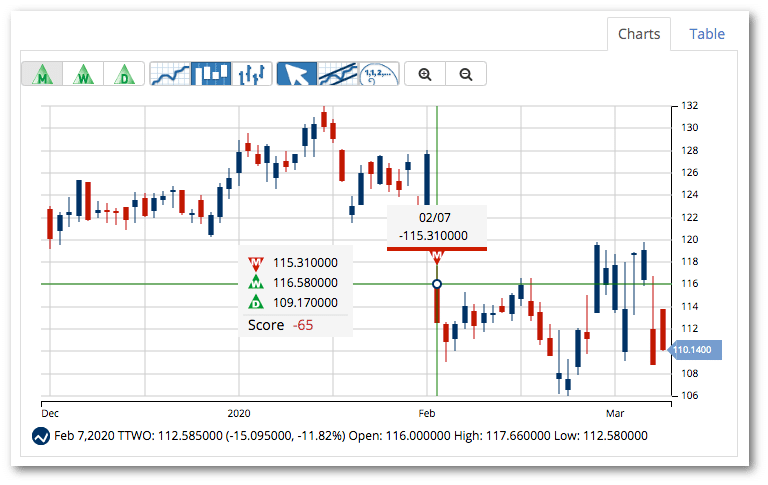The image size is (768, 485).
Task: Click the -115.310000 tooltip value
Action: tap(433, 236)
